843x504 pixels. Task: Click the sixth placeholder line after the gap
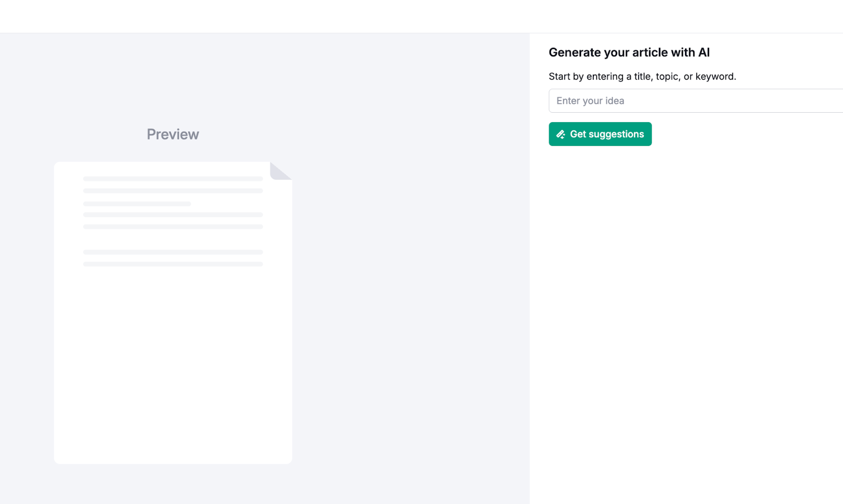click(173, 252)
